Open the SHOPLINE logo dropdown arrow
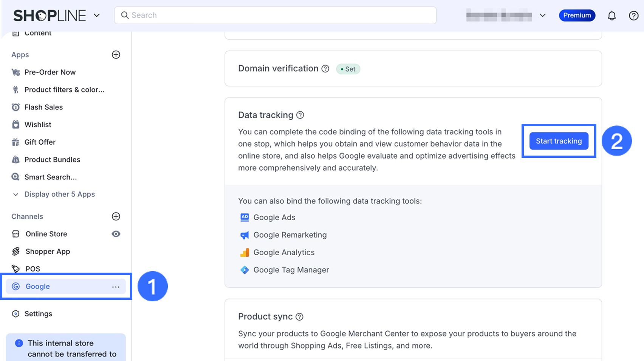 click(97, 15)
